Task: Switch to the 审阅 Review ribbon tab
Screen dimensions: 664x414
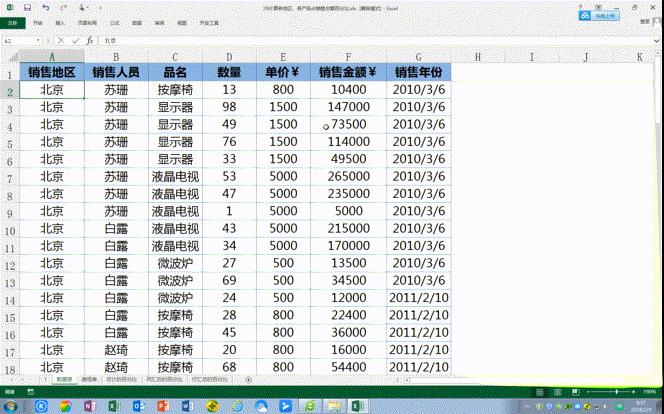Action: tap(159, 23)
